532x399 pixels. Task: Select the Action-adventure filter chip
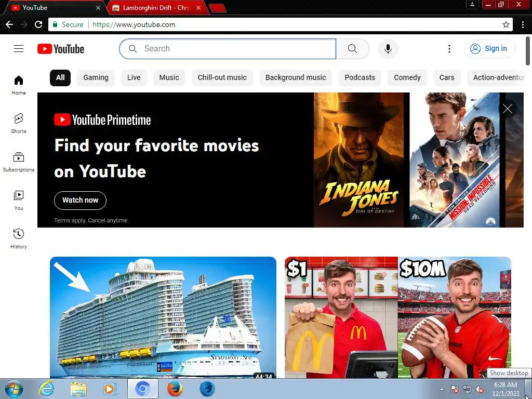pyautogui.click(x=496, y=78)
